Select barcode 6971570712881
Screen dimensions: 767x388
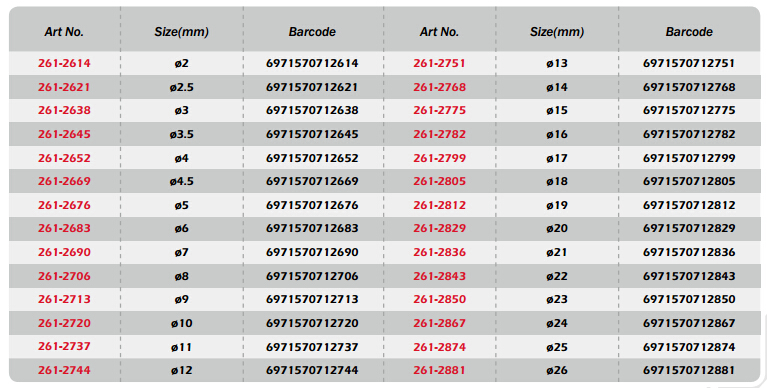tap(689, 370)
